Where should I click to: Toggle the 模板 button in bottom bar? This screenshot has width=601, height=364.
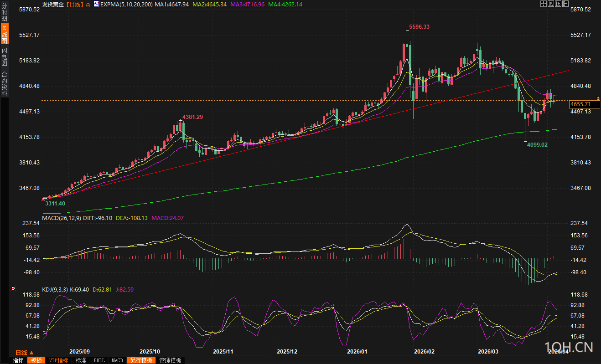(36, 360)
